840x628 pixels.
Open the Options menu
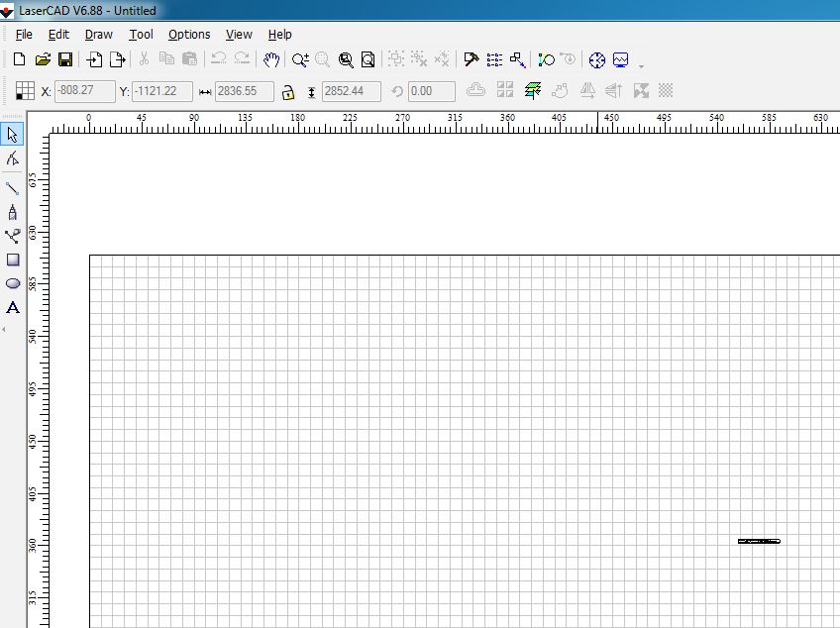point(188,35)
